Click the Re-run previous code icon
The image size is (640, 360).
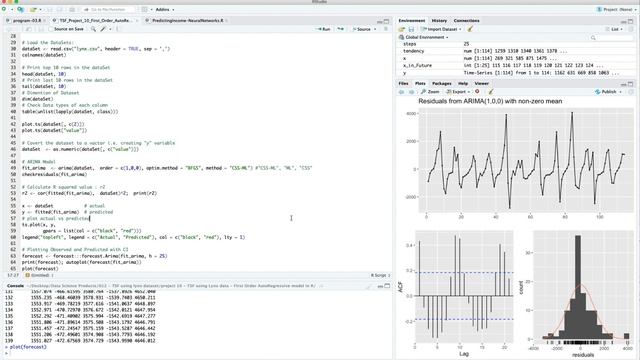pos(340,29)
